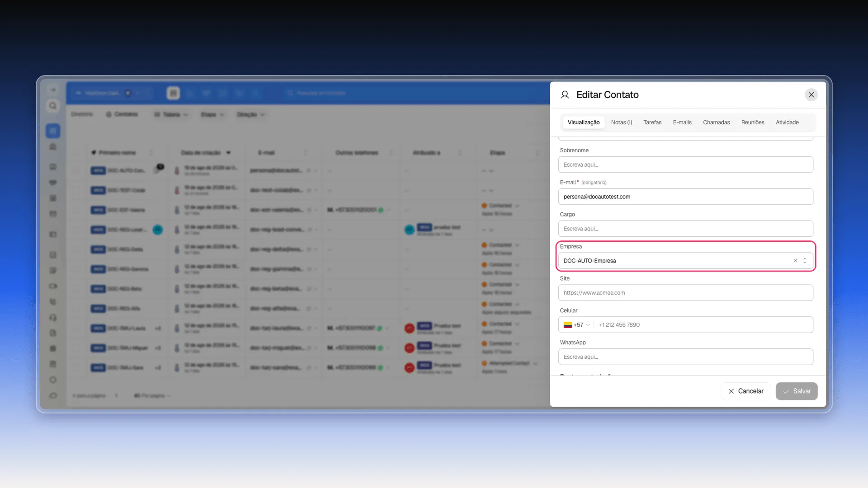The image size is (868, 488).
Task: Click the Atribuído a column header
Action: [x=426, y=153]
